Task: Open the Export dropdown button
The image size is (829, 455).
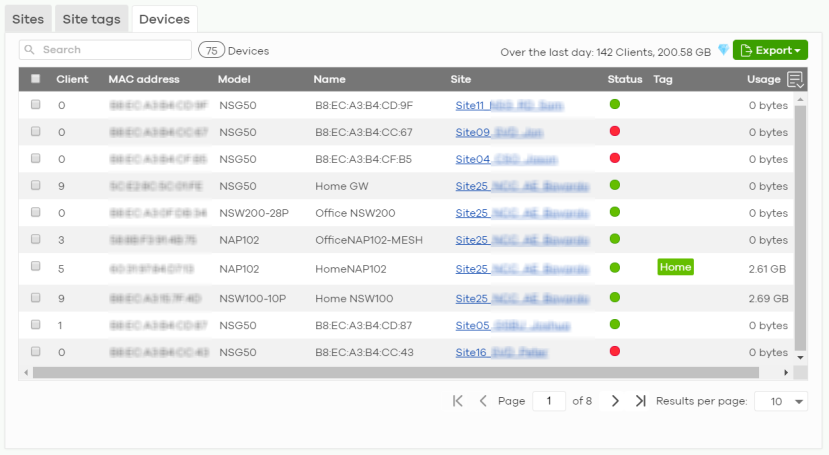Action: coord(770,50)
